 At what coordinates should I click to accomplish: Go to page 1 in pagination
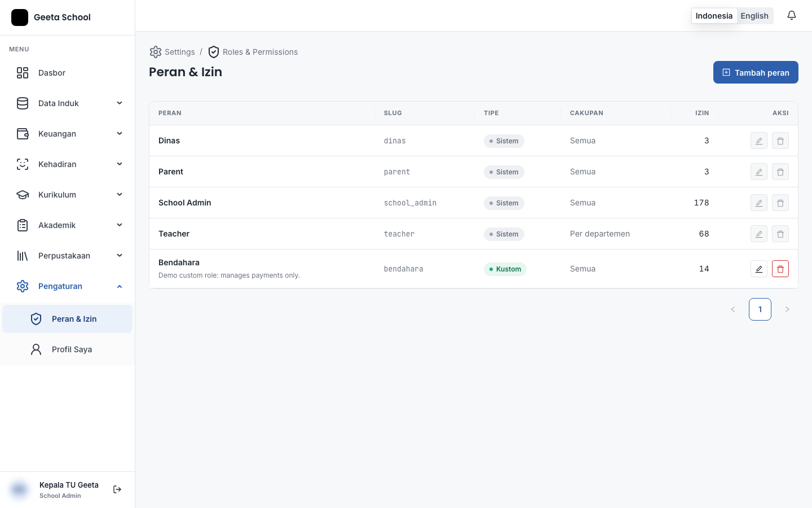760,309
